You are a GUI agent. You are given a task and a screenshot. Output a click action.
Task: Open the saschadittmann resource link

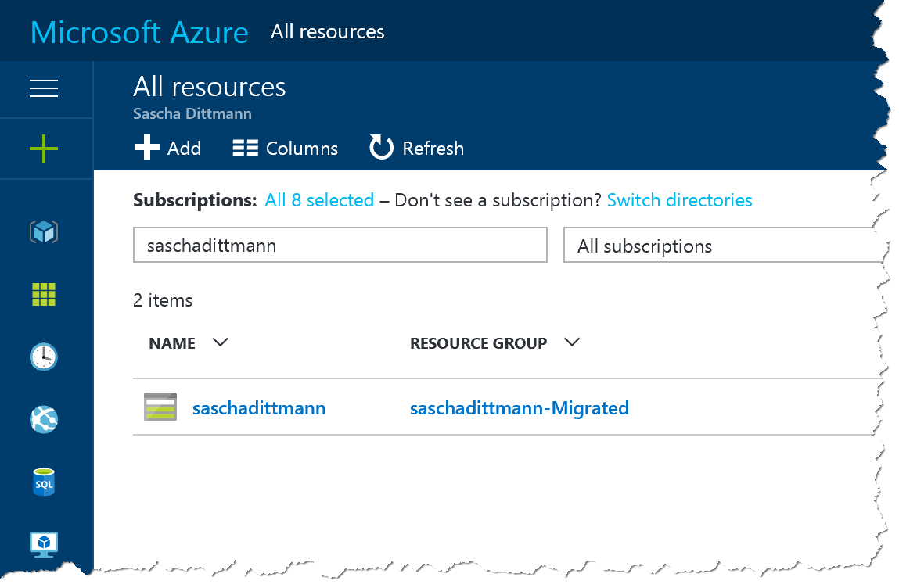tap(259, 408)
